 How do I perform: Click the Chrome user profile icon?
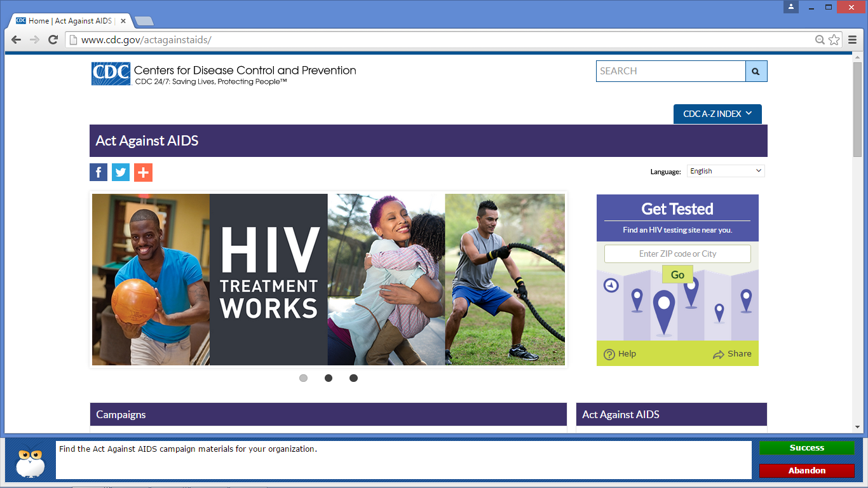point(791,6)
